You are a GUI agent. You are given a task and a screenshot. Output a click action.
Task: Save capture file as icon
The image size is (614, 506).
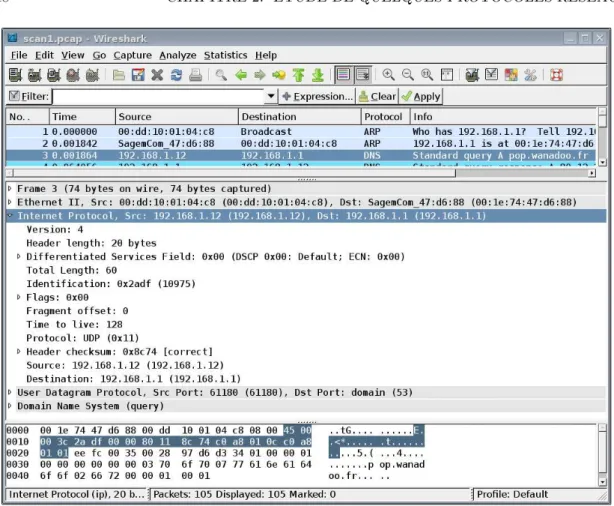(x=138, y=75)
